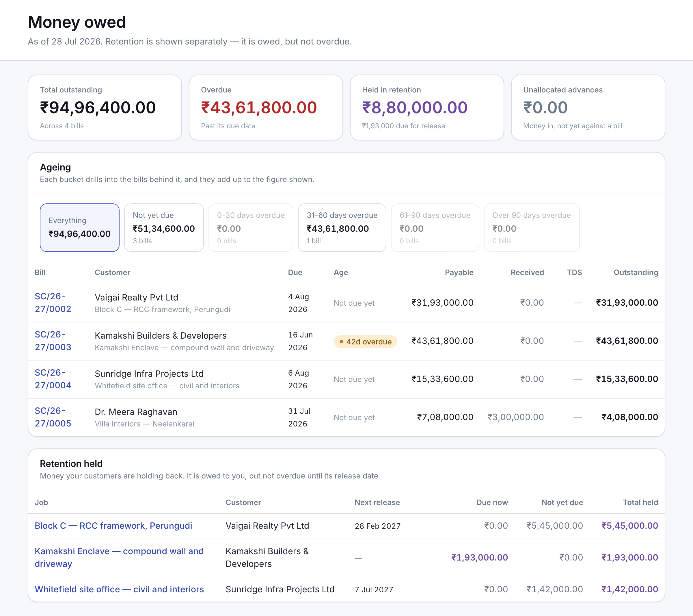The width and height of the screenshot is (693, 616).
Task: Click total held ₹1,42,000.00
Action: pos(629,589)
